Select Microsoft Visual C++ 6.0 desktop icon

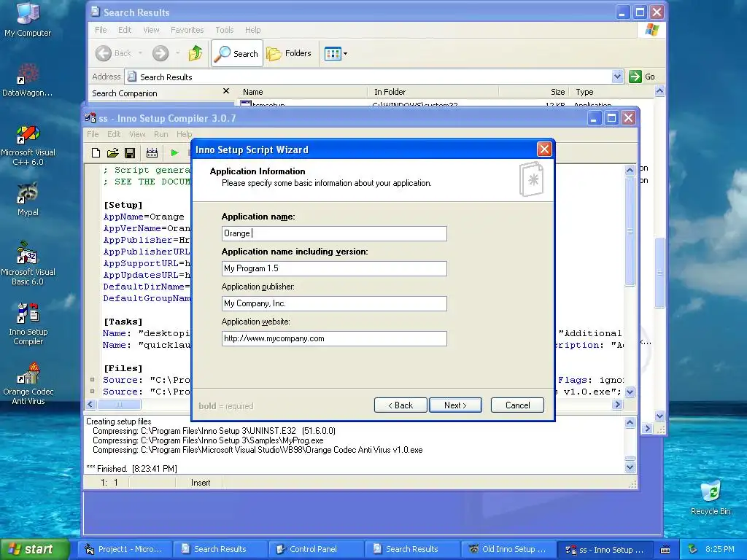[28, 145]
